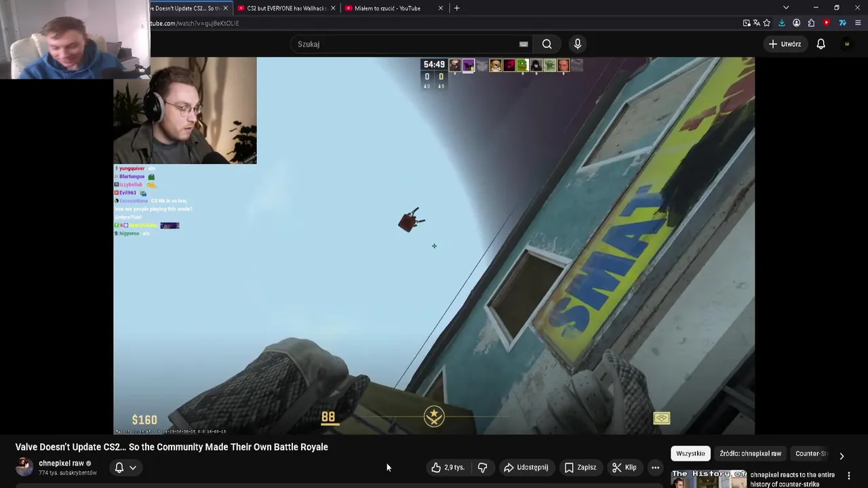The image size is (868, 488).
Task: Click the 774 tys. subskrybentów text
Action: (68, 472)
